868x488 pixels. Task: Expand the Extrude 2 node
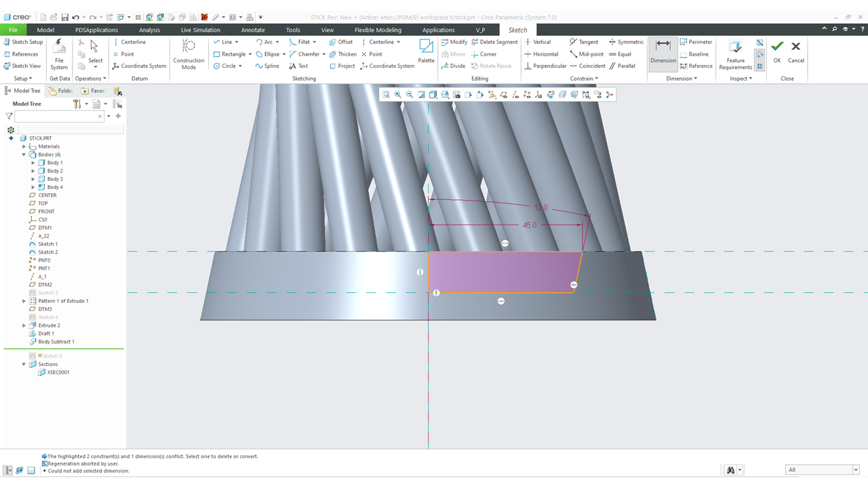click(x=24, y=325)
